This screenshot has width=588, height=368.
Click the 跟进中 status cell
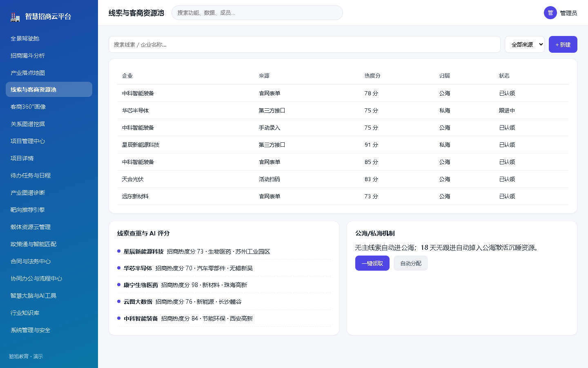click(507, 110)
